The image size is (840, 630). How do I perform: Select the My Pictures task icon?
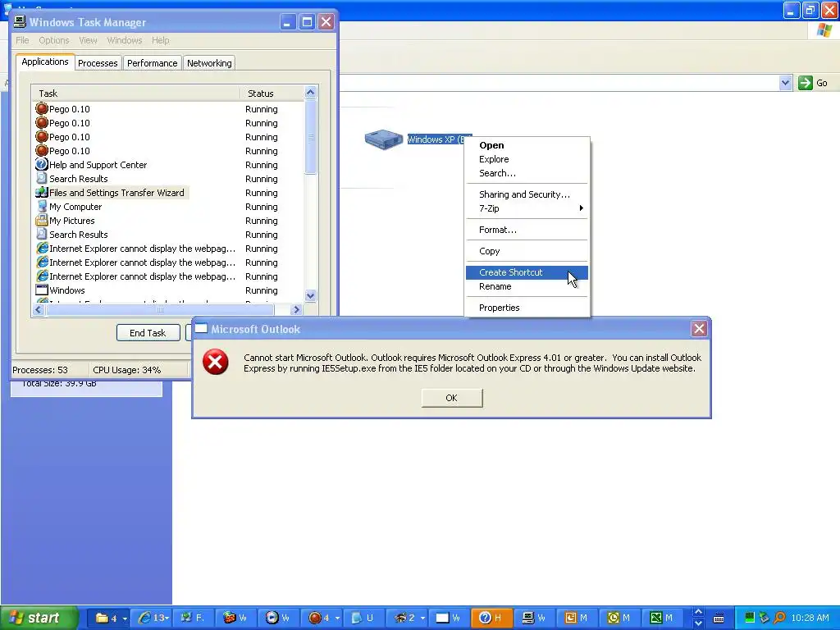(41, 220)
